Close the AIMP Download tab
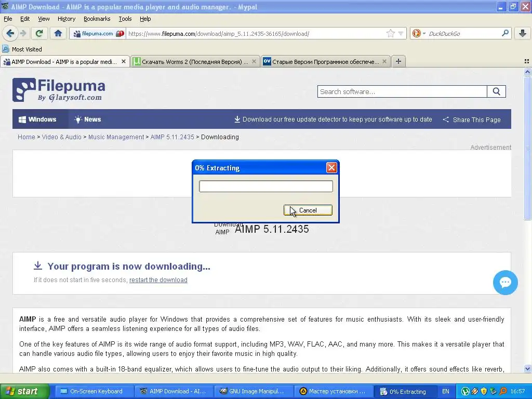532x399 pixels. 124,61
